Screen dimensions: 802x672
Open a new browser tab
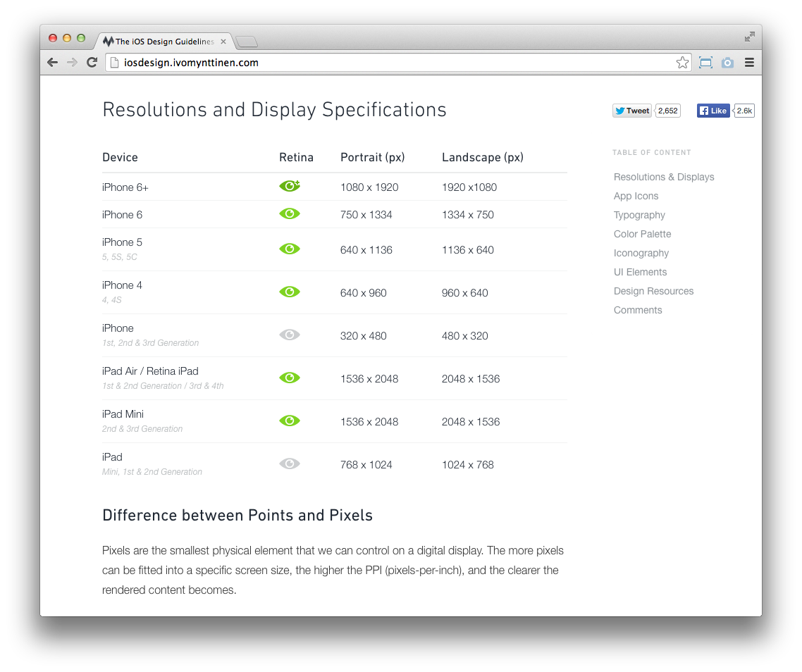[247, 42]
